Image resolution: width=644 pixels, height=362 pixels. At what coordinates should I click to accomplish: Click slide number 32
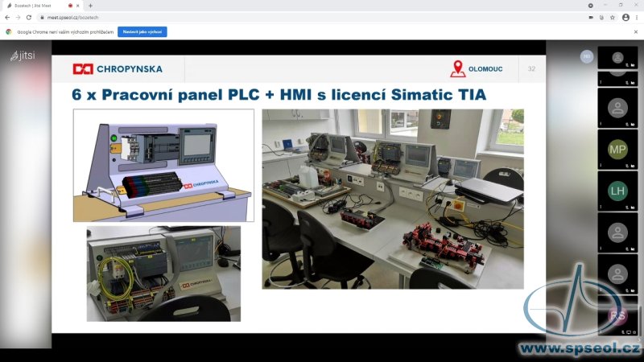click(x=531, y=69)
